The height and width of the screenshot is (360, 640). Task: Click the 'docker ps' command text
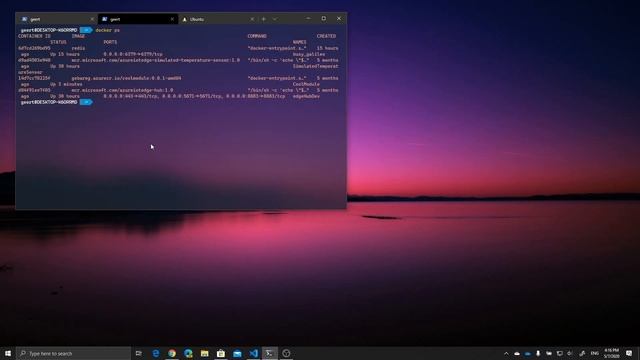click(107, 30)
